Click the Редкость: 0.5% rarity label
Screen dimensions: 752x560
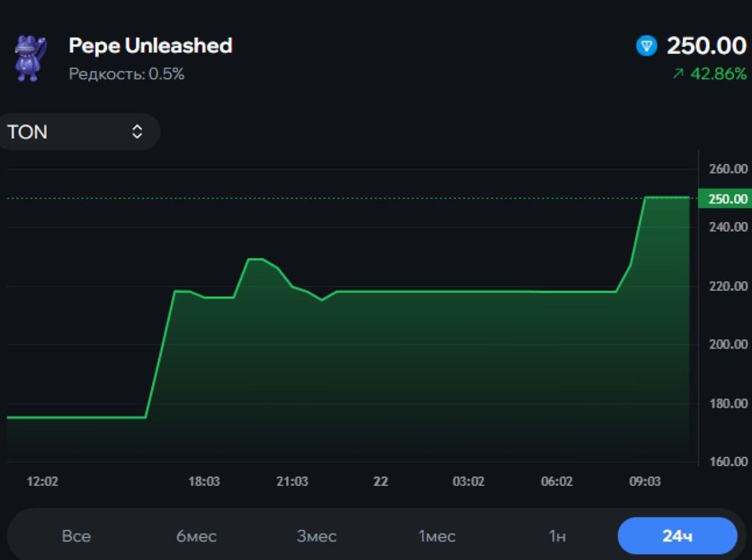pos(126,75)
